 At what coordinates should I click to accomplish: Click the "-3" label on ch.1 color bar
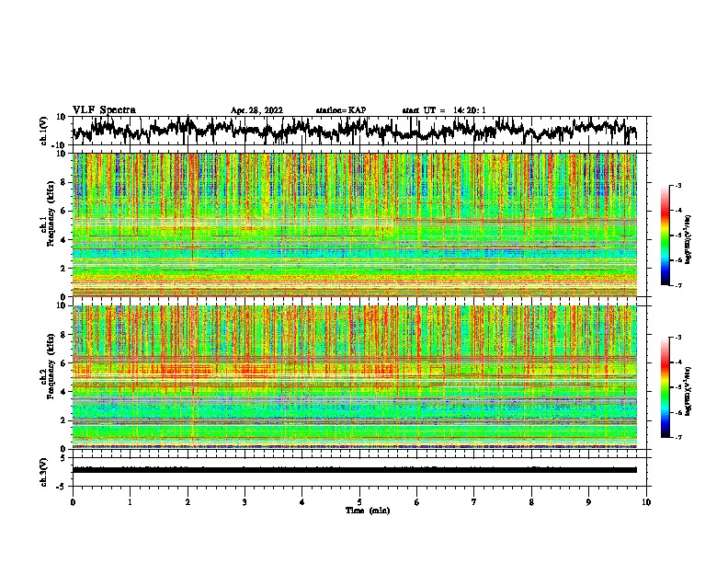coord(678,185)
